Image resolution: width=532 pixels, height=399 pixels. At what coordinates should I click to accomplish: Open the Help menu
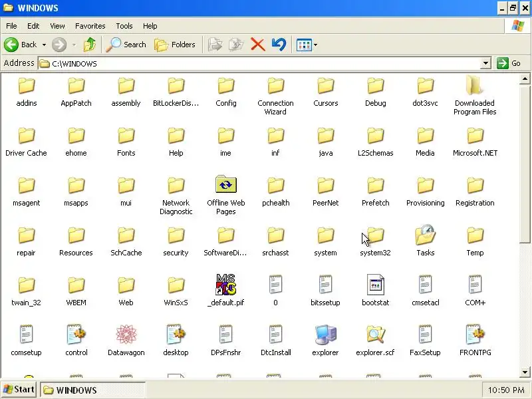pos(150,26)
